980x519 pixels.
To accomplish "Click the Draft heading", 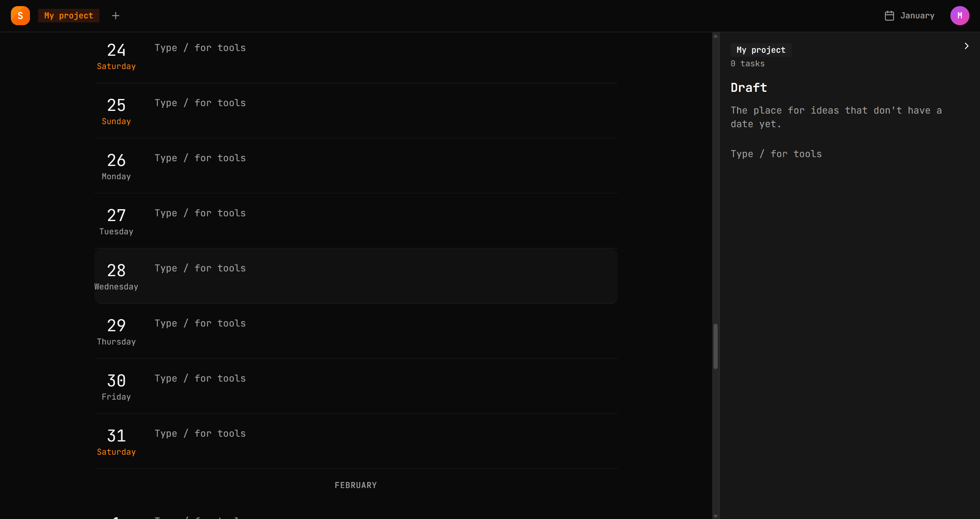I will coord(749,87).
